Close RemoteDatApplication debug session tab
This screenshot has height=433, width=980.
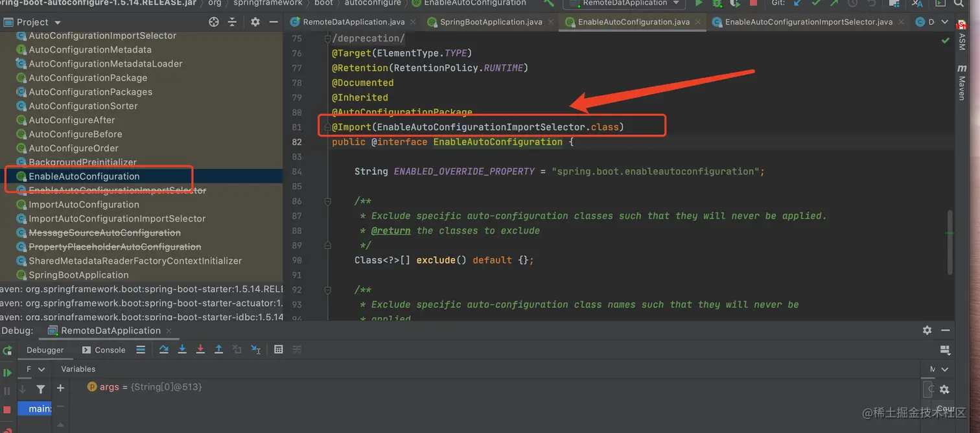(x=170, y=331)
